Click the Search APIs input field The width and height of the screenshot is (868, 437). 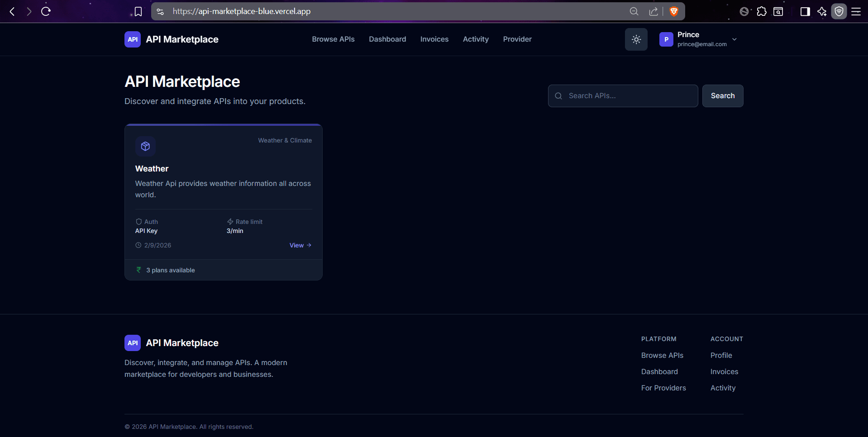coord(623,95)
